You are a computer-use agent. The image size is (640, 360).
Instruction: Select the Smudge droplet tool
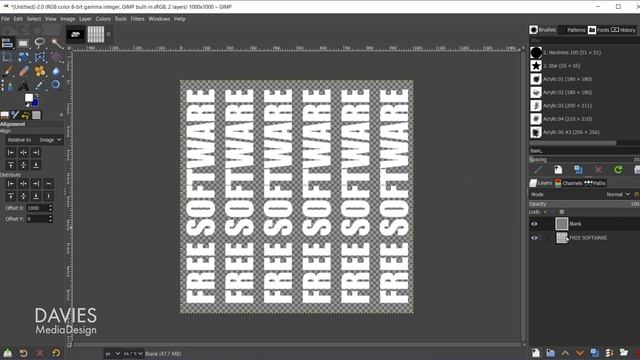56,72
